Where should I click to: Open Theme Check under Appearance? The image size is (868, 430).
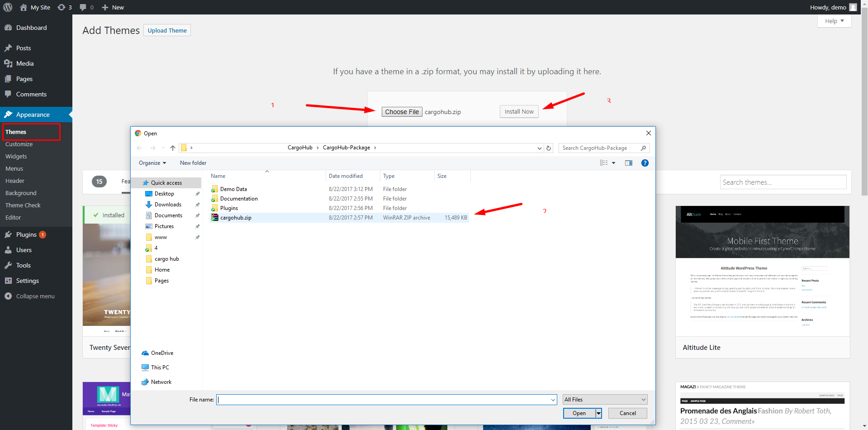[23, 205]
